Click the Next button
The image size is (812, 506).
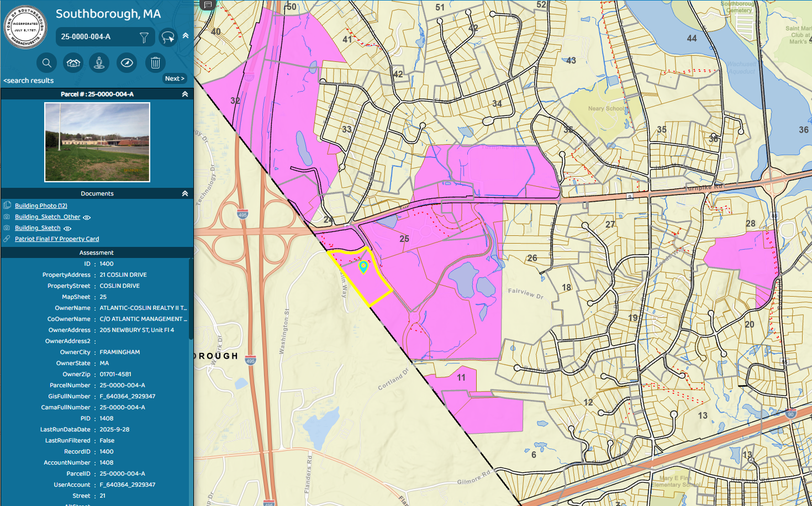(175, 78)
